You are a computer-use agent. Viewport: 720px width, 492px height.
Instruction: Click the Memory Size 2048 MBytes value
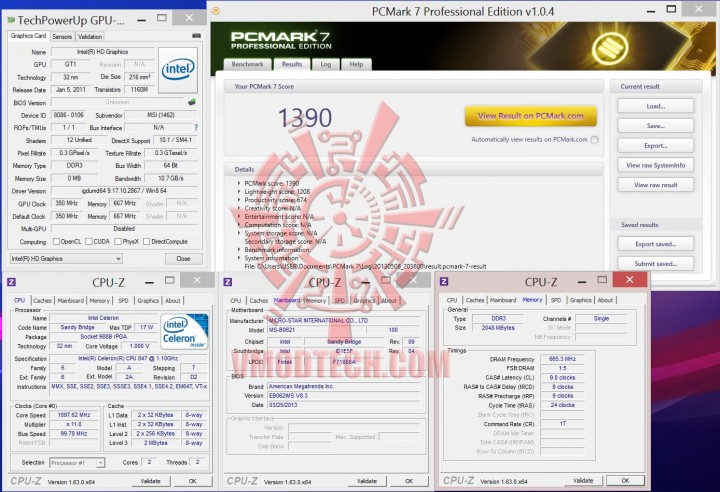click(x=498, y=328)
